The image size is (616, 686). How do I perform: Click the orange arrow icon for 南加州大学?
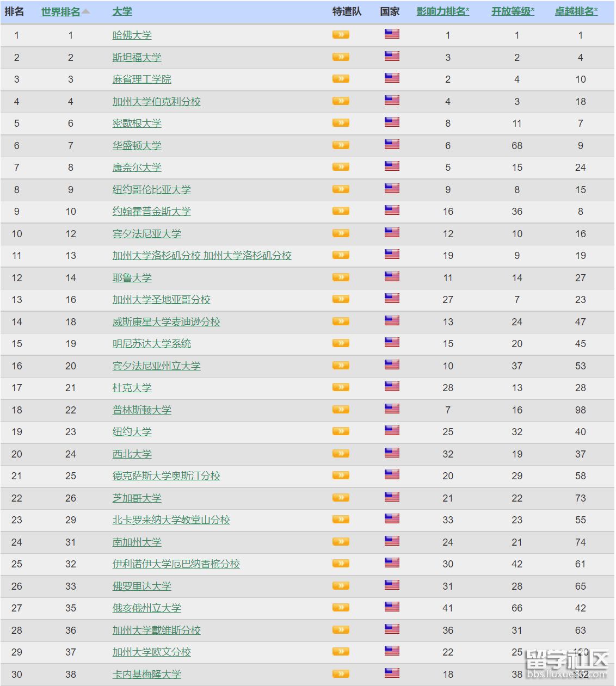(x=341, y=541)
